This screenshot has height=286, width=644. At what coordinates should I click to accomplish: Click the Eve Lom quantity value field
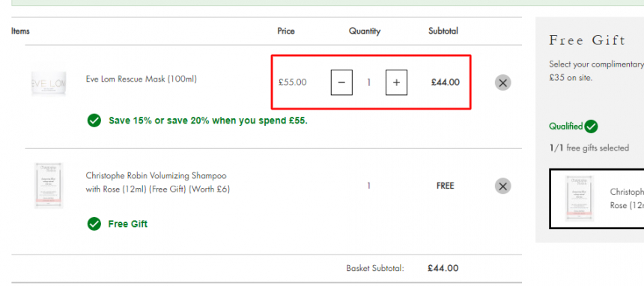point(369,82)
